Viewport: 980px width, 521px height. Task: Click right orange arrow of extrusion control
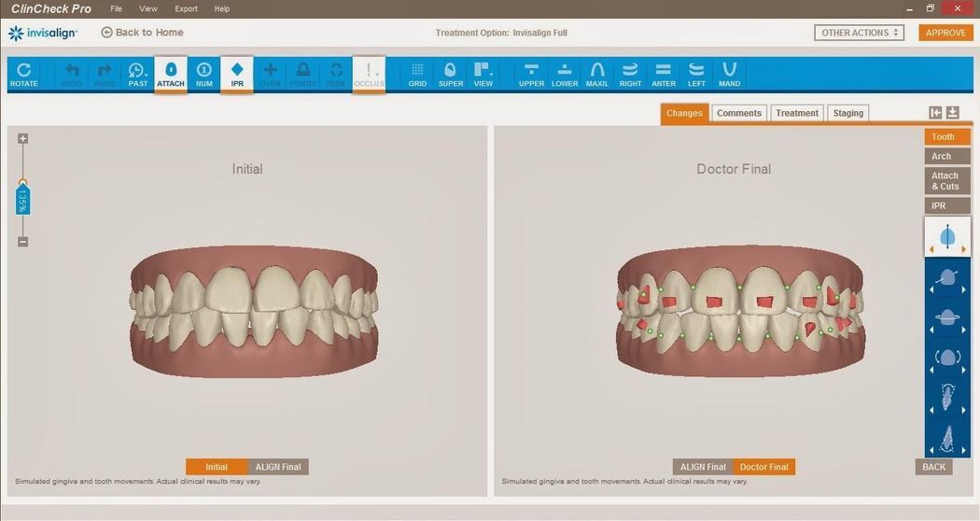pyautogui.click(x=964, y=249)
